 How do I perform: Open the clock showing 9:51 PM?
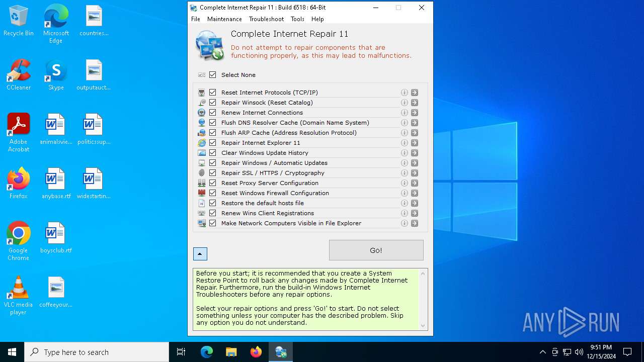(x=602, y=352)
